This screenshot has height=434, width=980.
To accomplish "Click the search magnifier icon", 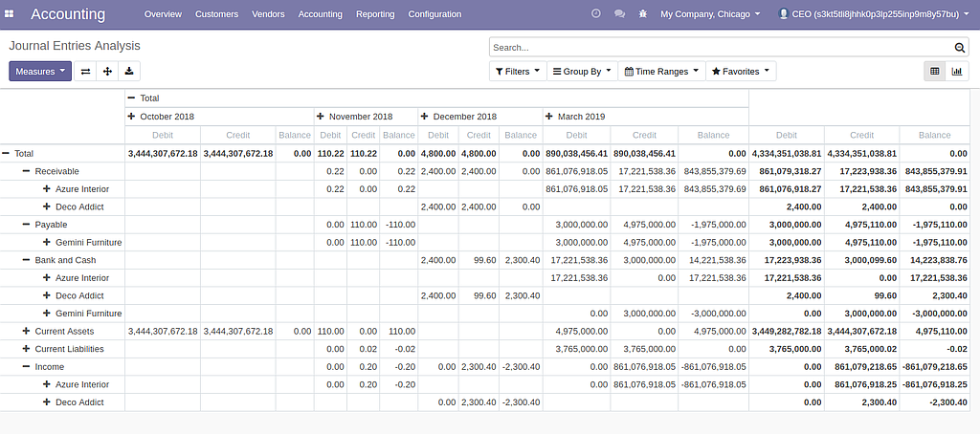I will [x=959, y=48].
